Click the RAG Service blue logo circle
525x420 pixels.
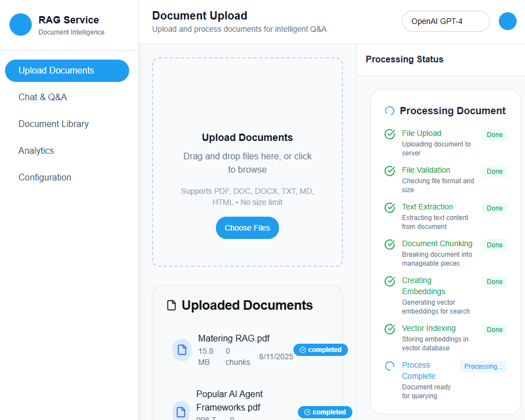21,25
